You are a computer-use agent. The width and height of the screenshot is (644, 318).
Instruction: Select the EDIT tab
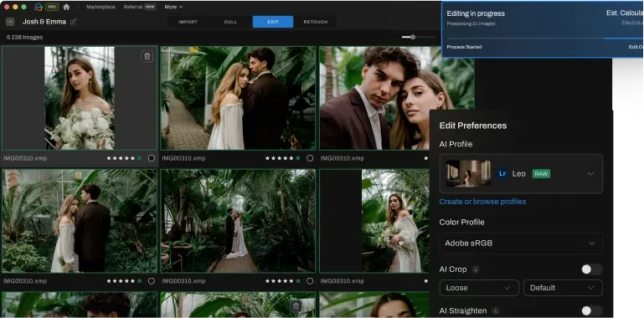point(273,22)
